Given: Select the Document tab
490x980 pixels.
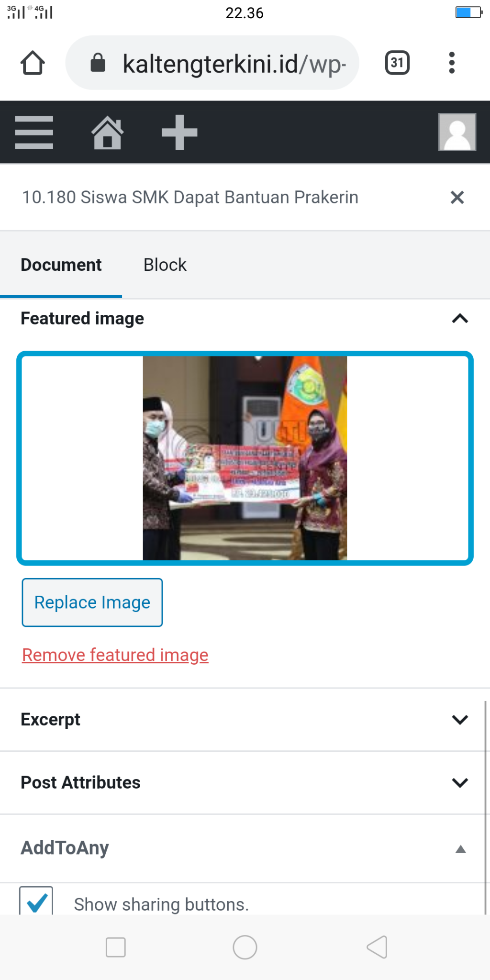Looking at the screenshot, I should coord(61,265).
